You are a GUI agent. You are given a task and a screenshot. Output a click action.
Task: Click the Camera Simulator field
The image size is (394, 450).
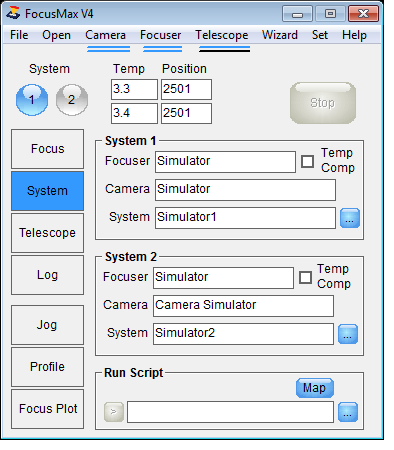243,306
